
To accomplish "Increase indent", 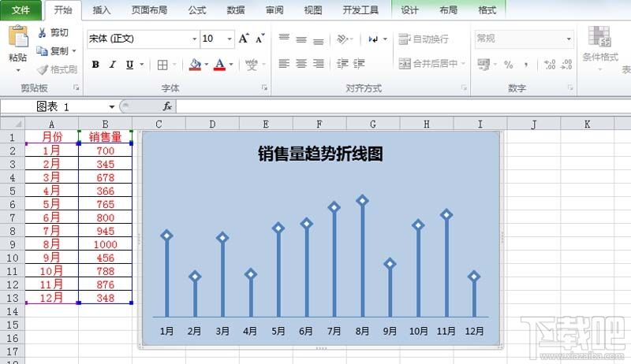I will (x=359, y=64).
